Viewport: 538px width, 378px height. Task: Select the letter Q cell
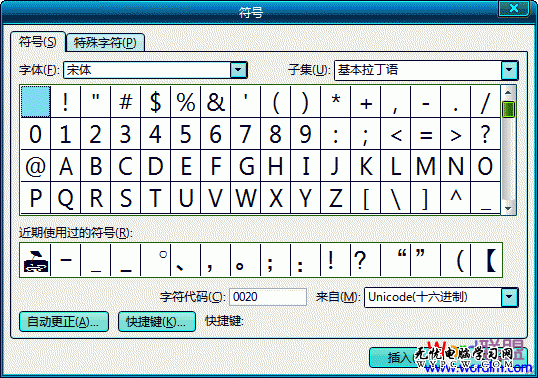click(66, 198)
